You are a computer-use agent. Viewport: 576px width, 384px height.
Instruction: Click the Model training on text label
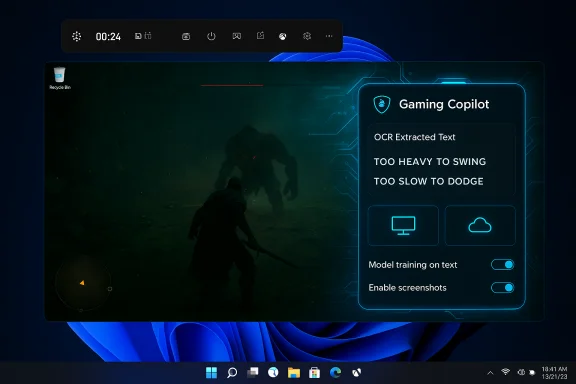pos(413,265)
